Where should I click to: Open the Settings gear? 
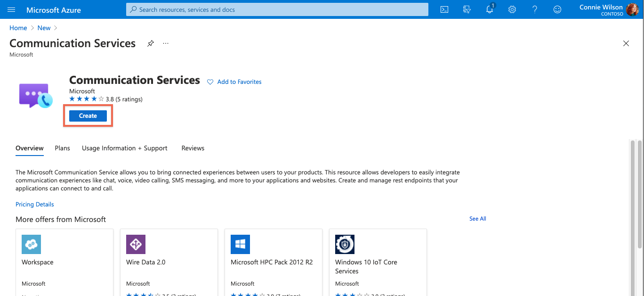point(512,9)
